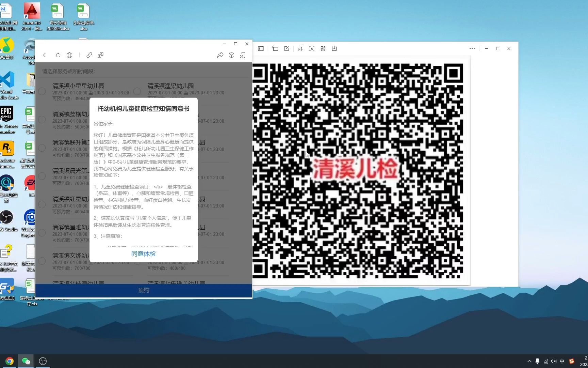This screenshot has width=588, height=368.
Task: Launch the OBS Studio desktop shortcut
Action: (x=8, y=221)
